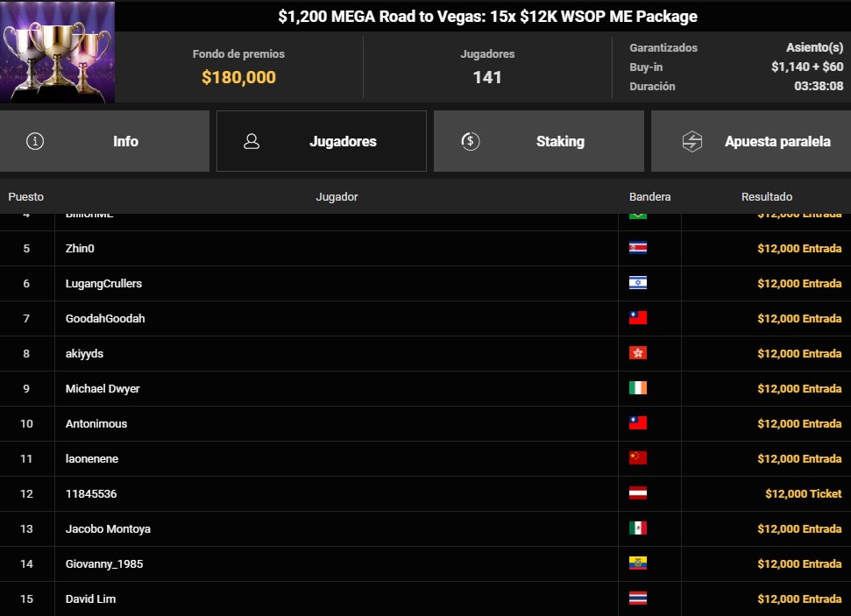Click the $12,000 Ticket result
851x616 pixels.
(x=804, y=494)
